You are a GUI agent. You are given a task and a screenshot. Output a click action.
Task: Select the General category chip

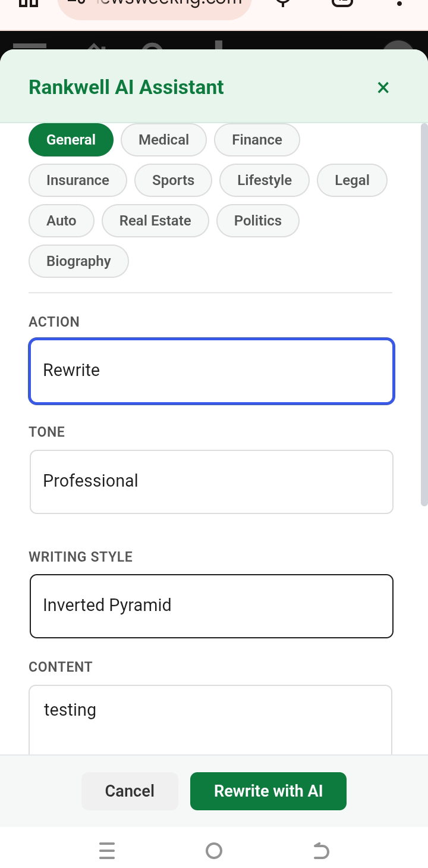(71, 140)
